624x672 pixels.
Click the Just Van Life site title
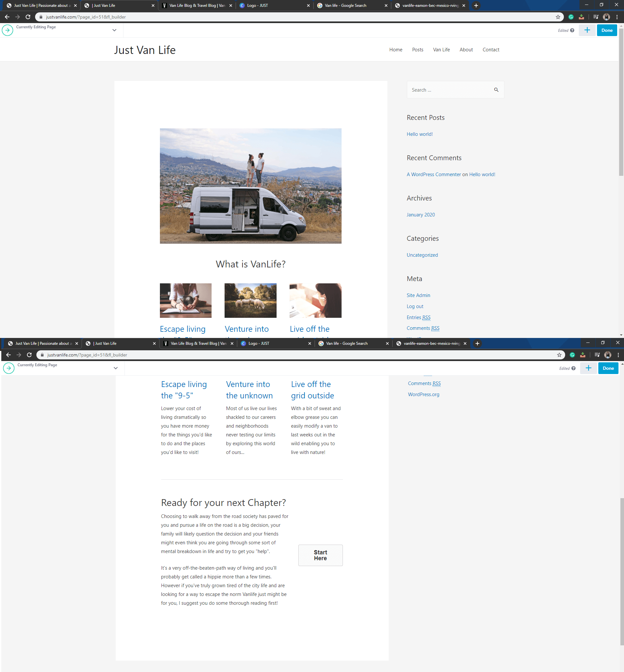click(x=145, y=50)
